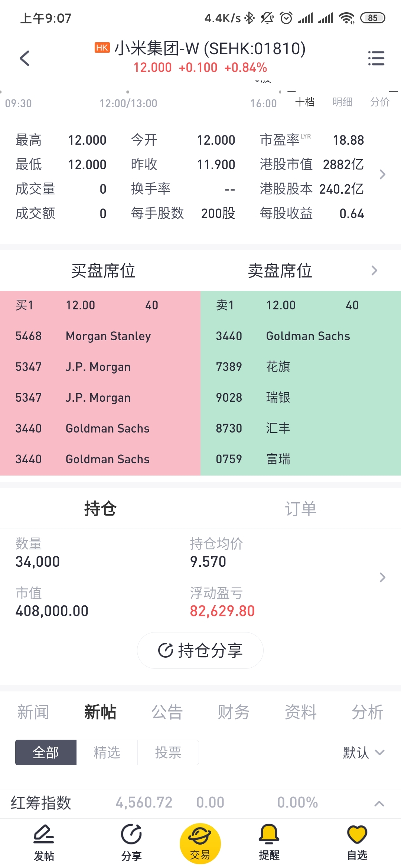Switch to the 订单 tab
Image resolution: width=401 pixels, height=868 pixels.
301,509
